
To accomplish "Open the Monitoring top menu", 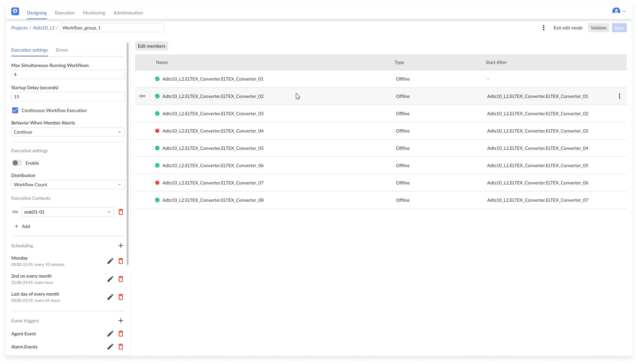I will [x=94, y=13].
